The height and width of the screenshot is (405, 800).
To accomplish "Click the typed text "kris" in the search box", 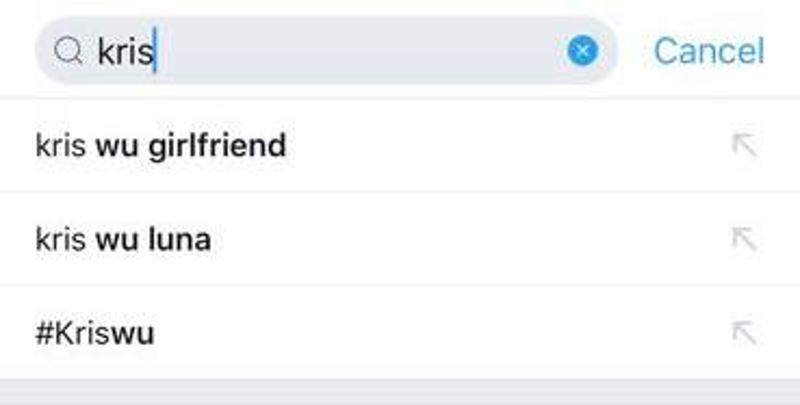I will 125,52.
